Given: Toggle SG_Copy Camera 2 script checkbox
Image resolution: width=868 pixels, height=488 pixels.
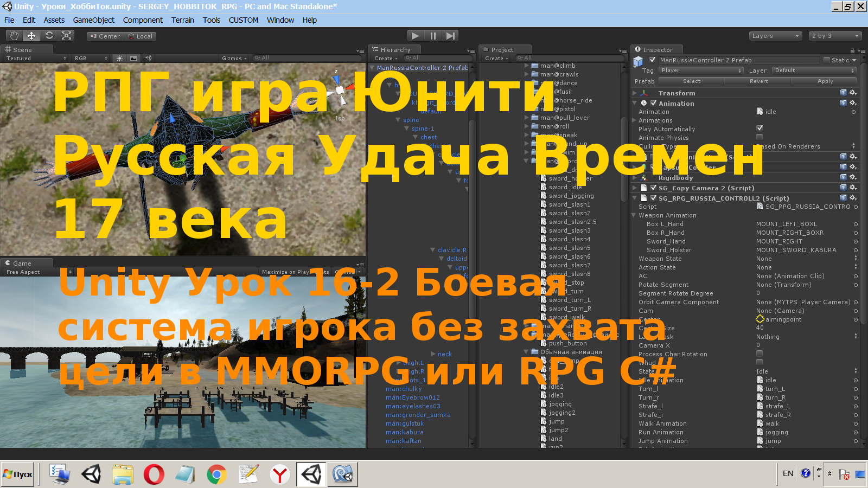Looking at the screenshot, I should point(654,188).
